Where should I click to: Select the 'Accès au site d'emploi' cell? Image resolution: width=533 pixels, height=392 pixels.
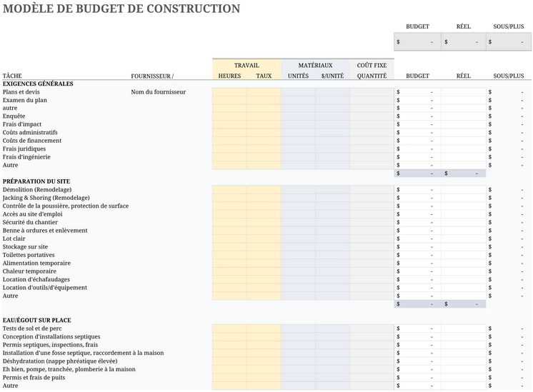(x=33, y=214)
